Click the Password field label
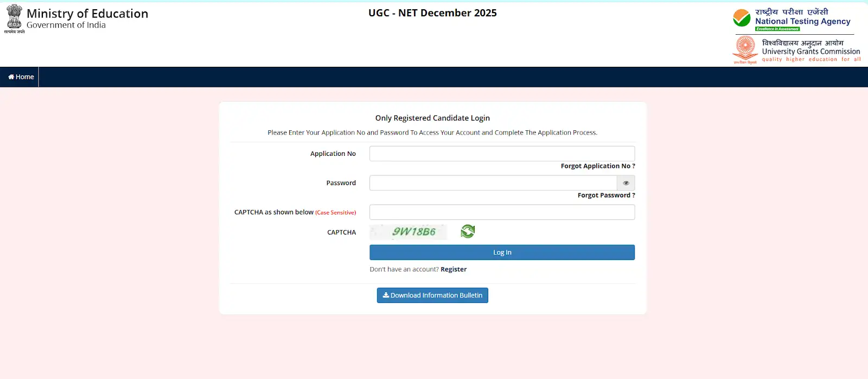This screenshot has height=379, width=868. 341,183
